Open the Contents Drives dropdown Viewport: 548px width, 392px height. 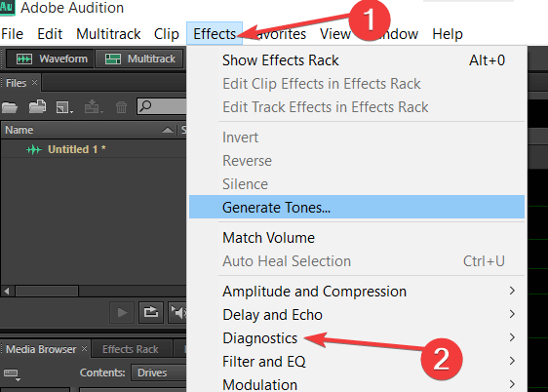click(x=159, y=372)
